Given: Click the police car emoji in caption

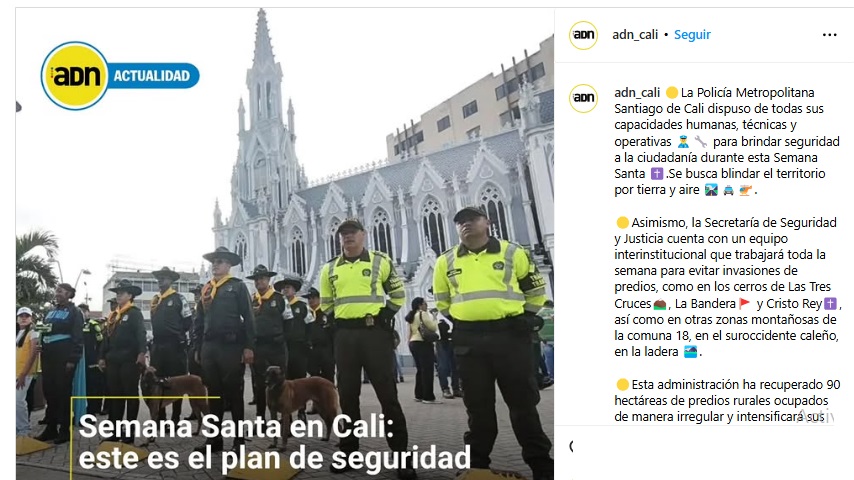Looking at the screenshot, I should [729, 190].
